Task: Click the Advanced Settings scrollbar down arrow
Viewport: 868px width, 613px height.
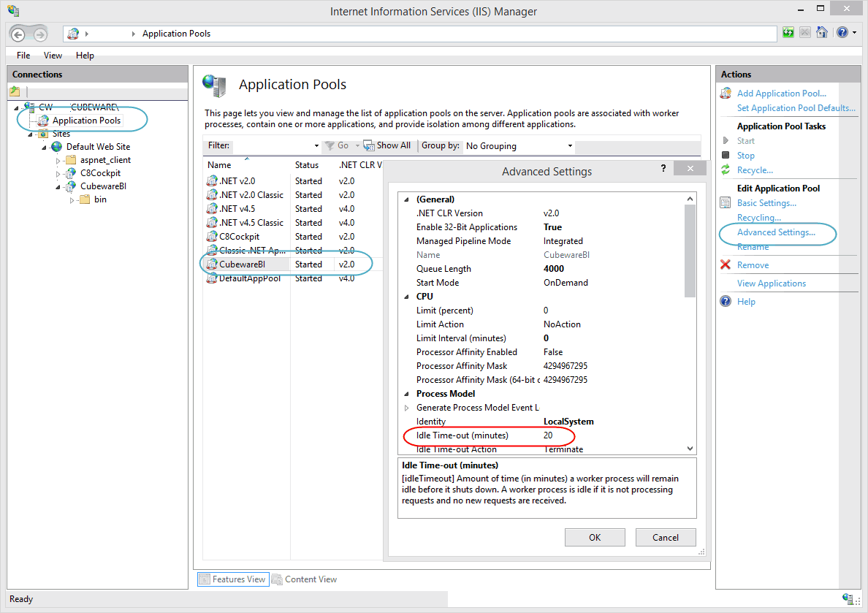Action: tap(690, 449)
